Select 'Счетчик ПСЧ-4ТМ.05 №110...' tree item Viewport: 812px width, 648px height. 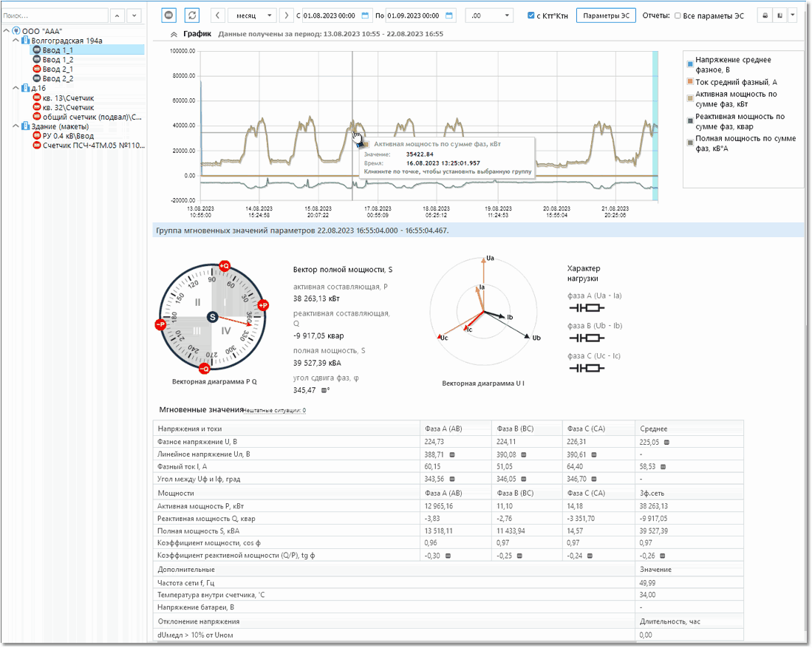94,146
